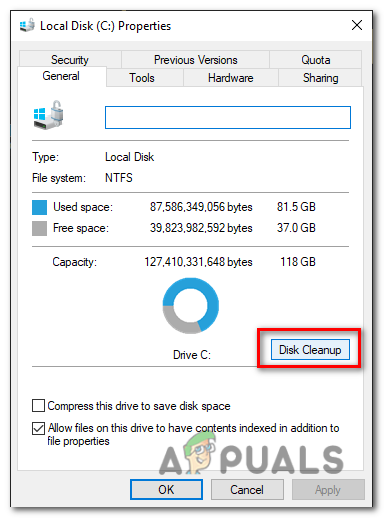Click the Drive C: label under the chart

click(x=192, y=355)
